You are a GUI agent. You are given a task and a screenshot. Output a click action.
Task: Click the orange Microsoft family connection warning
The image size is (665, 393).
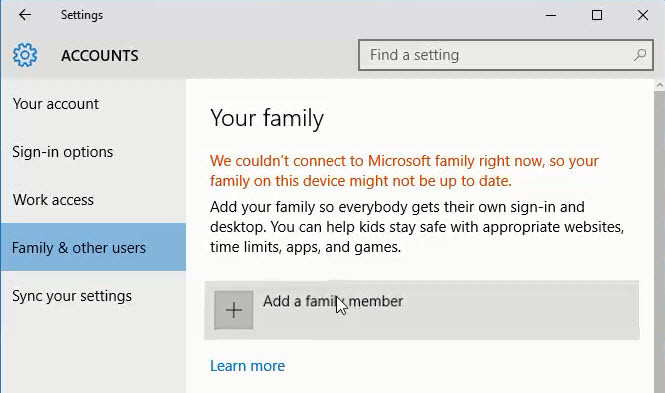point(404,171)
